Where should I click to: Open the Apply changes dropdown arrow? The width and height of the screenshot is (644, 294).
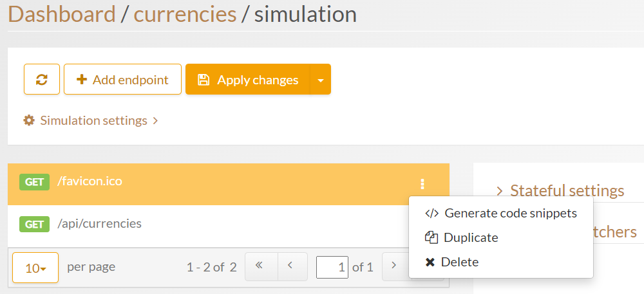pyautogui.click(x=321, y=80)
